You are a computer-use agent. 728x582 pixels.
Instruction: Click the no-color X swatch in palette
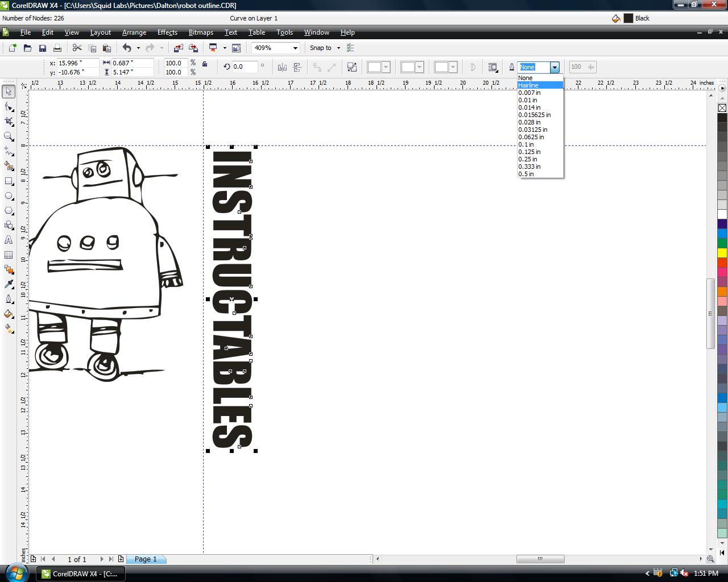tap(722, 108)
